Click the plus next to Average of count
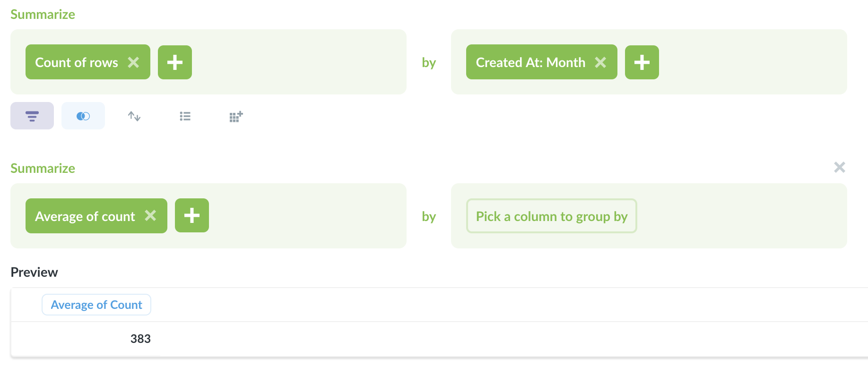Image resolution: width=868 pixels, height=375 pixels. tap(191, 215)
